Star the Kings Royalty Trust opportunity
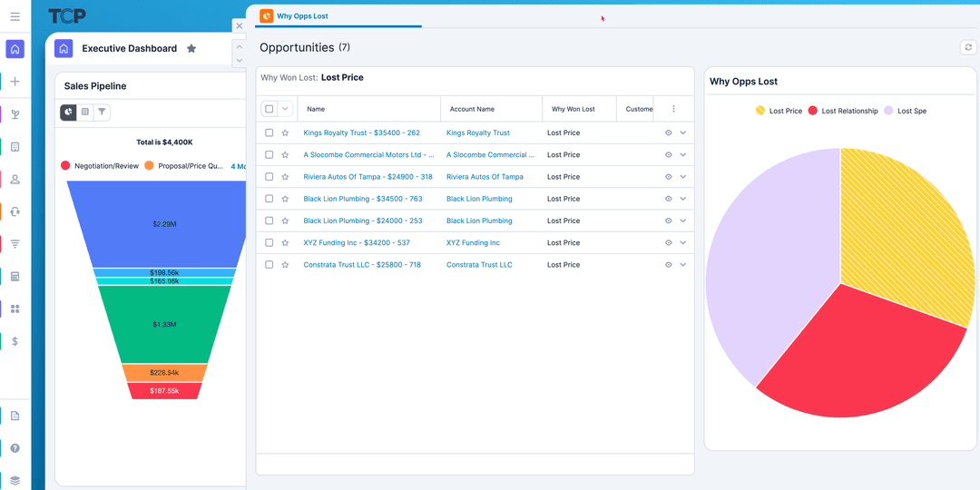Image resolution: width=980 pixels, height=490 pixels. (285, 133)
